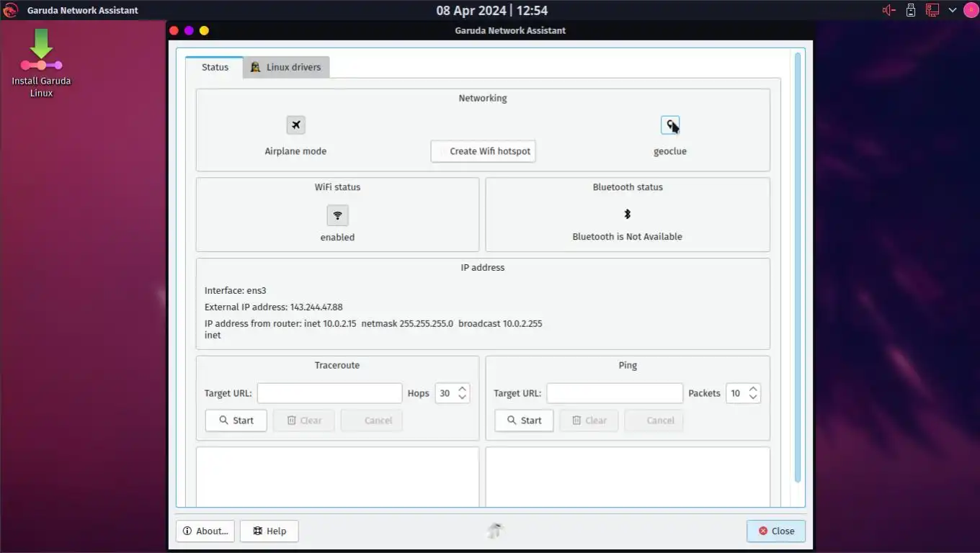Clear the Ping output
The width and height of the screenshot is (980, 553).
[x=589, y=421]
